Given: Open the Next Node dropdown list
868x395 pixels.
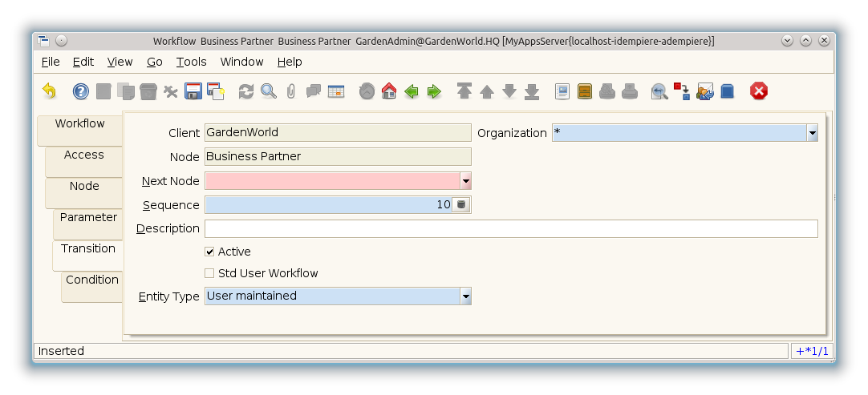Looking at the screenshot, I should tap(465, 181).
